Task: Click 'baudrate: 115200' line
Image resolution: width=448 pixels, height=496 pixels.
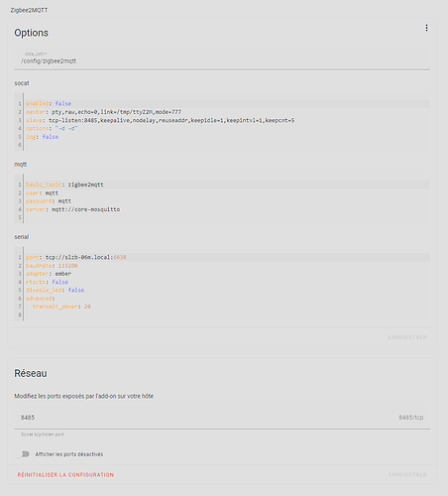Action: click(52, 266)
